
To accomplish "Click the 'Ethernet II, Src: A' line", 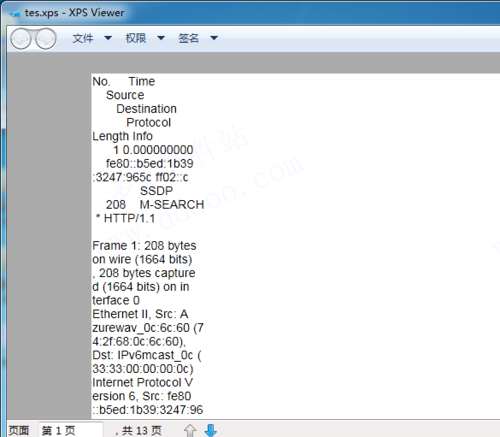I will point(140,314).
